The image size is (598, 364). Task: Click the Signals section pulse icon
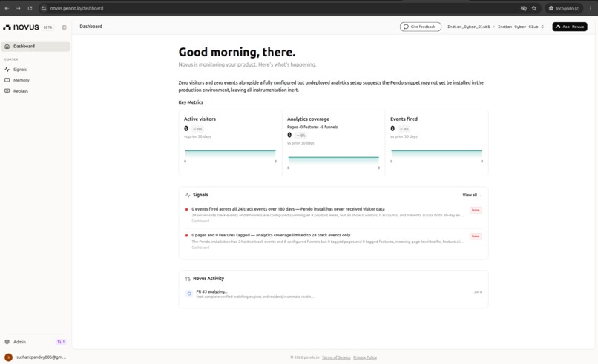pos(188,195)
